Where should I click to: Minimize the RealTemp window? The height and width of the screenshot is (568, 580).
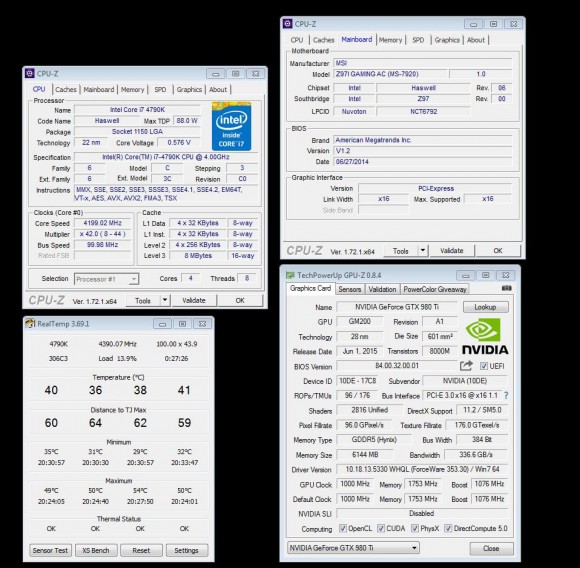162,324
